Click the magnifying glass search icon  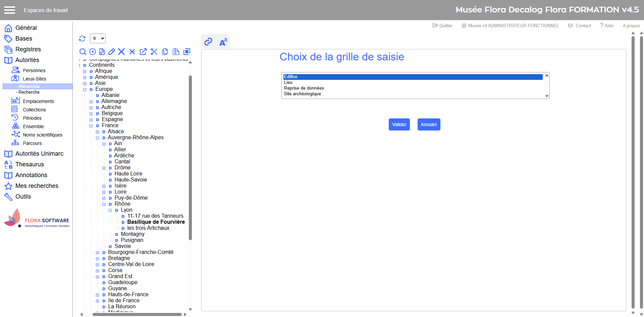pos(83,52)
